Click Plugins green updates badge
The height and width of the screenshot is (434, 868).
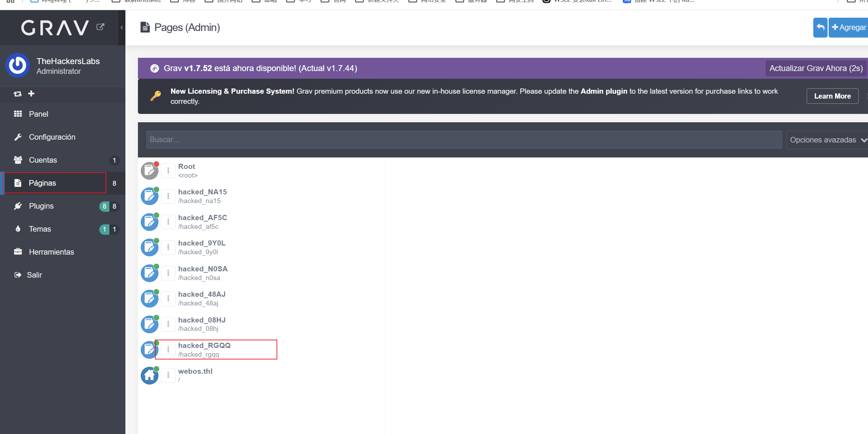(104, 206)
